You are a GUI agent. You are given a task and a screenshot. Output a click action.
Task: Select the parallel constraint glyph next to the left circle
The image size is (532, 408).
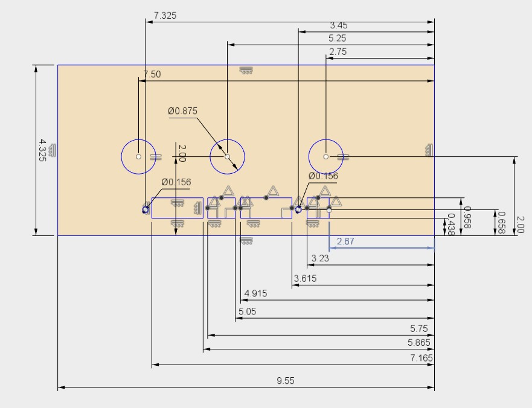pyautogui.click(x=155, y=156)
